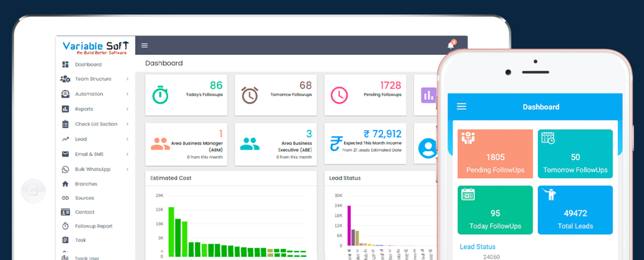Click Contact card icon in sidebar
Screen dimensions: 644x260
(65, 212)
